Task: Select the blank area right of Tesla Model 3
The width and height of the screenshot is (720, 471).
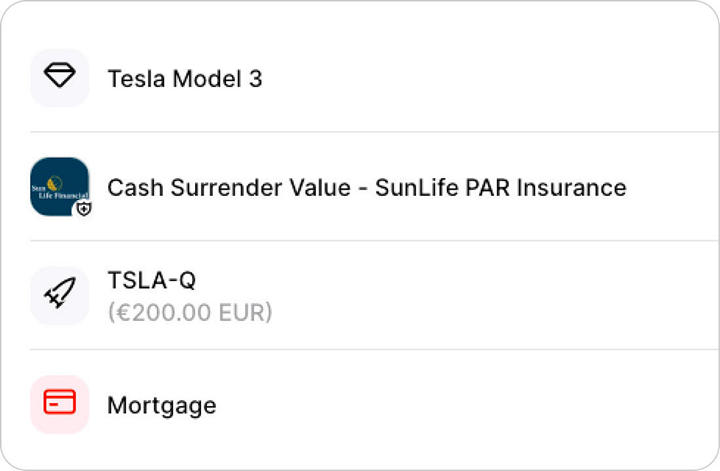Action: coord(480,78)
